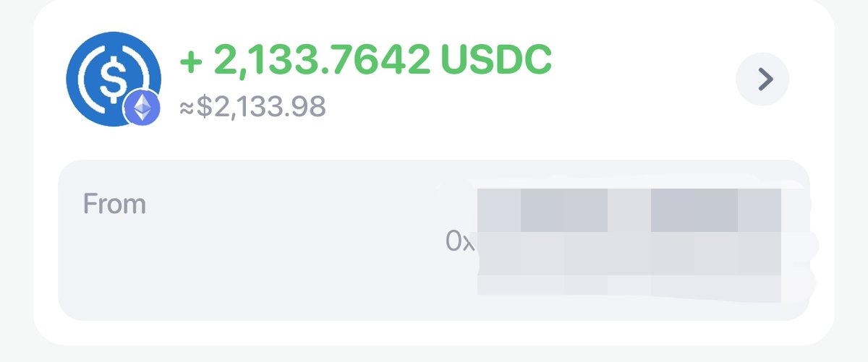Tap the blue USDC coin icon

tap(112, 79)
